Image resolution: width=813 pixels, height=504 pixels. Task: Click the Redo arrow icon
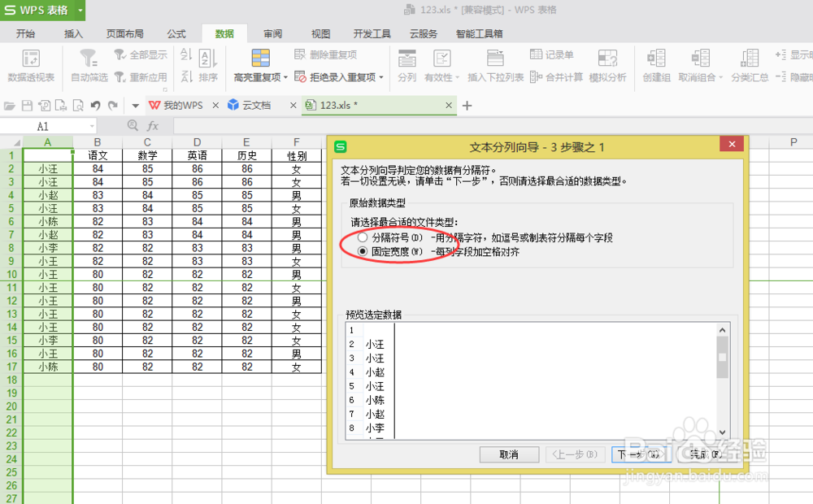(x=112, y=106)
